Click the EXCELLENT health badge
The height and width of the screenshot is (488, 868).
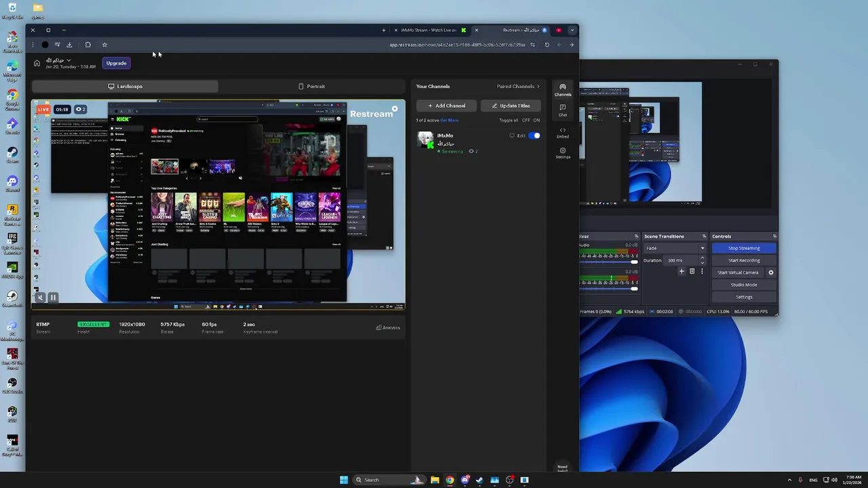(x=93, y=325)
